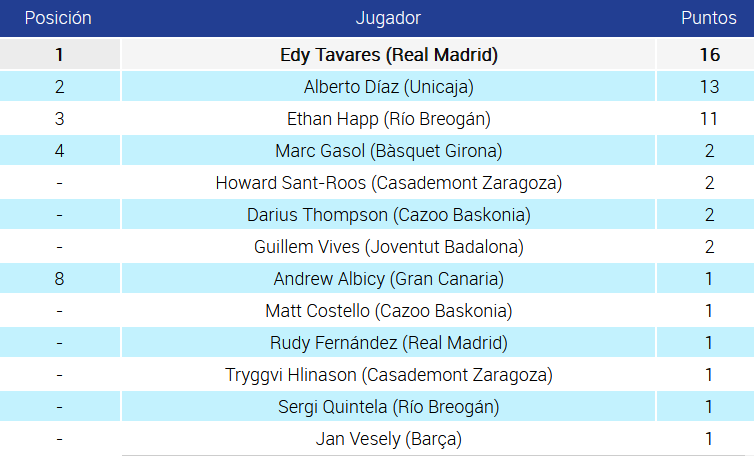Click the 11 points value
Screen dimensions: 754x456
pos(709,119)
